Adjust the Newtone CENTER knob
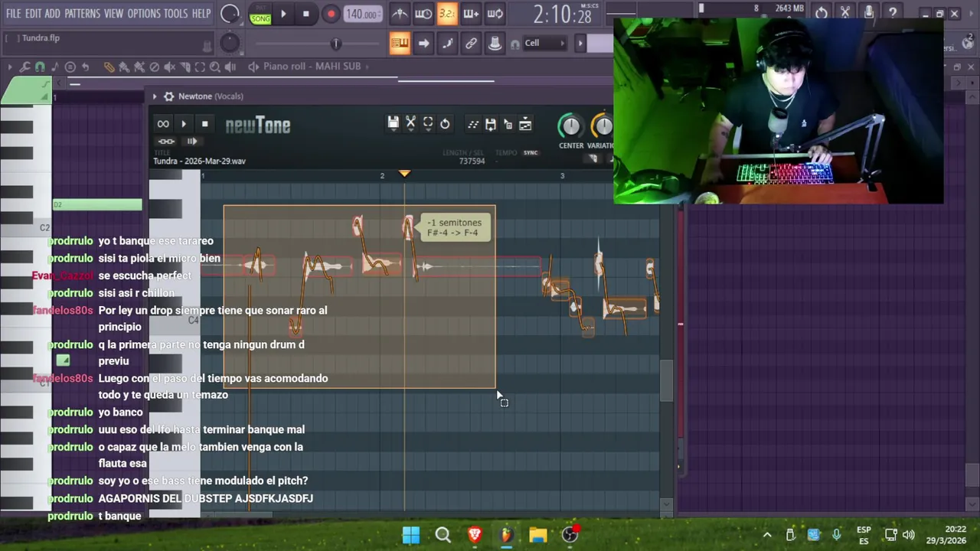This screenshot has height=551, width=980. click(x=570, y=126)
